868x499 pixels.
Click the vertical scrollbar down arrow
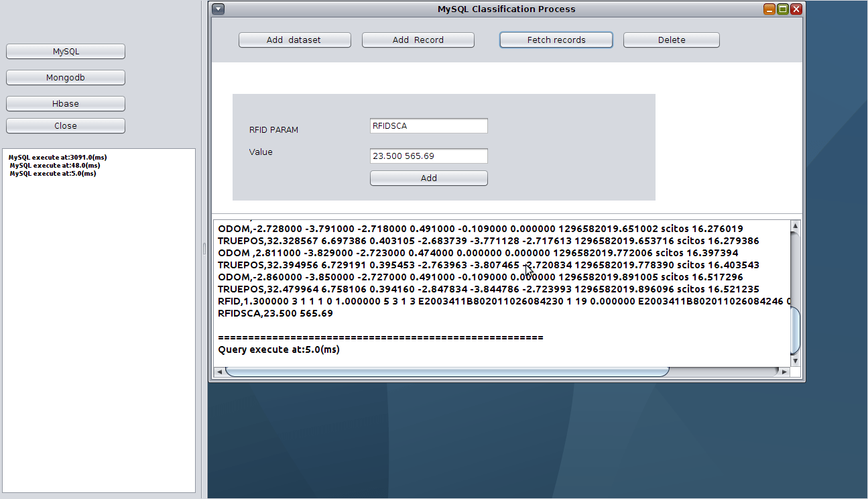click(x=794, y=360)
